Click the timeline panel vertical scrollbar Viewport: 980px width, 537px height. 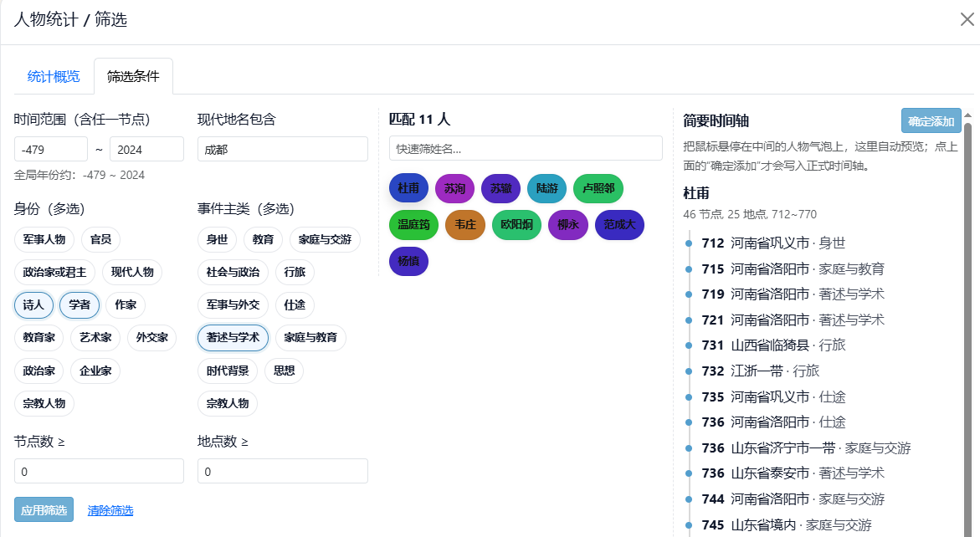point(968,326)
